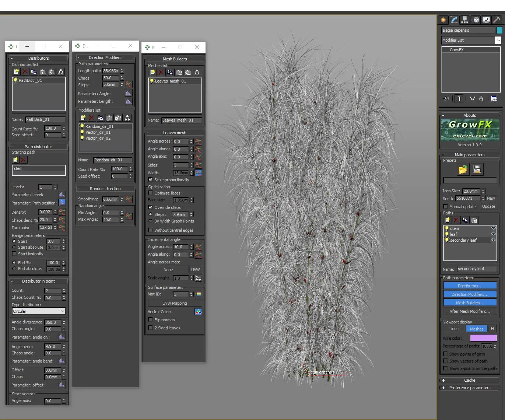This screenshot has height=420, width=505.
Task: Switch to the Modify command panel tab
Action: tap(454, 20)
